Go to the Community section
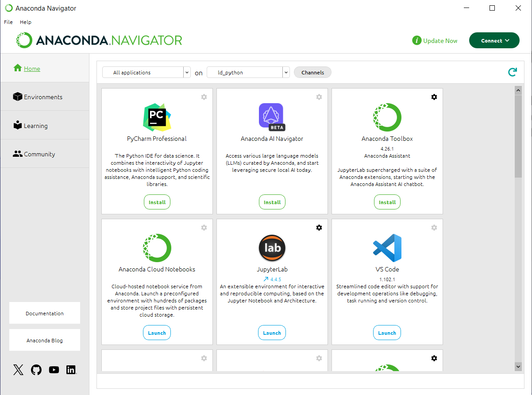Image resolution: width=532 pixels, height=395 pixels. coord(39,154)
